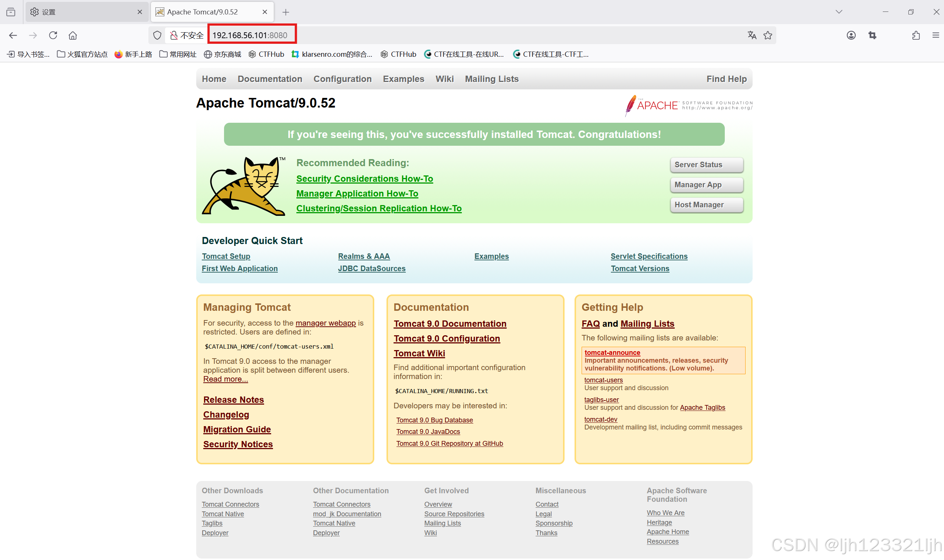Open Security Considerations How-To link
This screenshot has height=560, width=944.
click(364, 178)
